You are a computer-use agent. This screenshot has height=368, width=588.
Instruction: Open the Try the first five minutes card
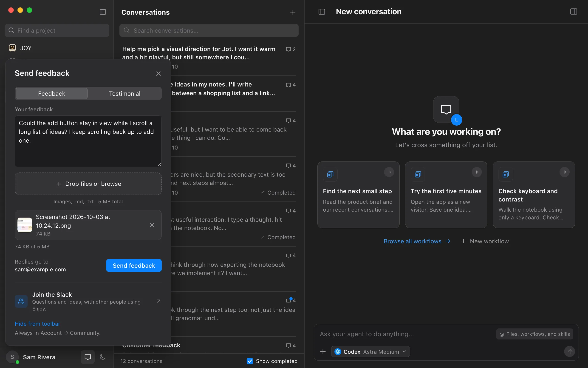pyautogui.click(x=446, y=195)
